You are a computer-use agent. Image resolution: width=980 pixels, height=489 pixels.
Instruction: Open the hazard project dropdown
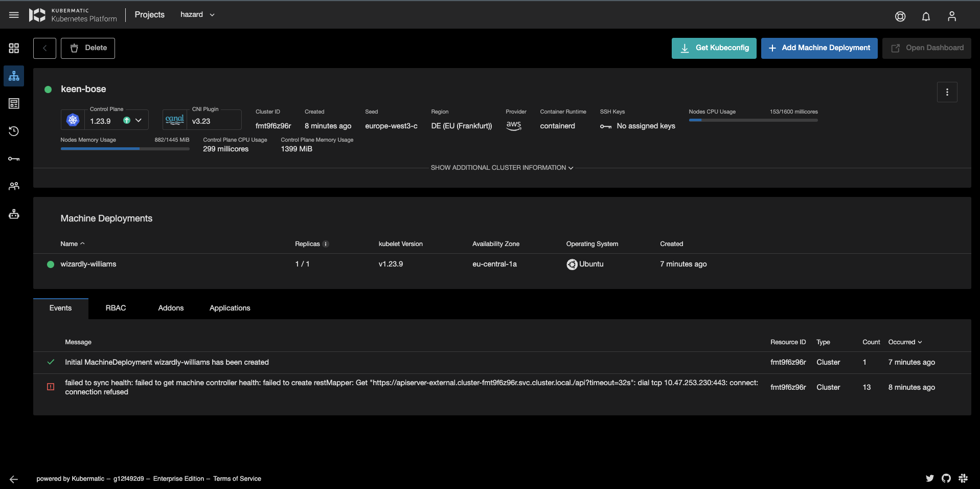[197, 14]
